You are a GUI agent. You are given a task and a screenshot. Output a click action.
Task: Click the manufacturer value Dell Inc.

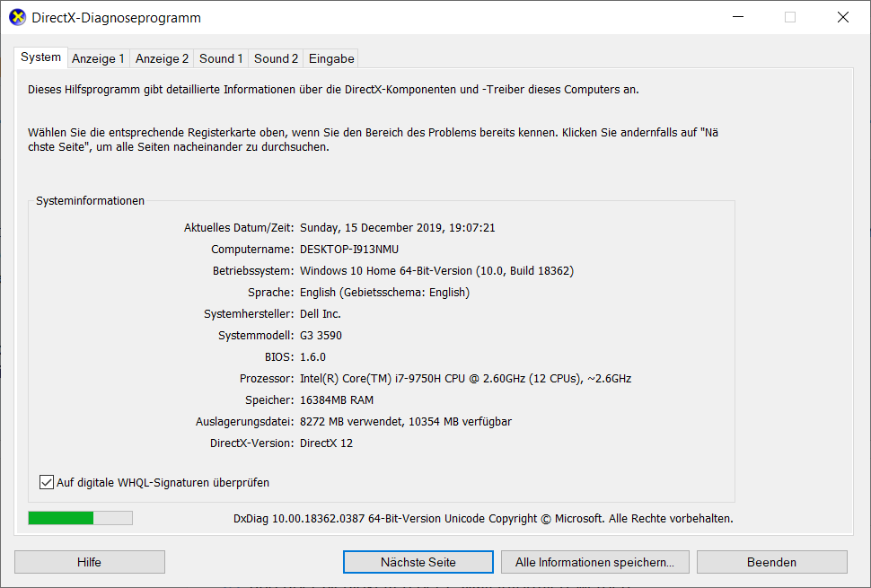pos(320,313)
